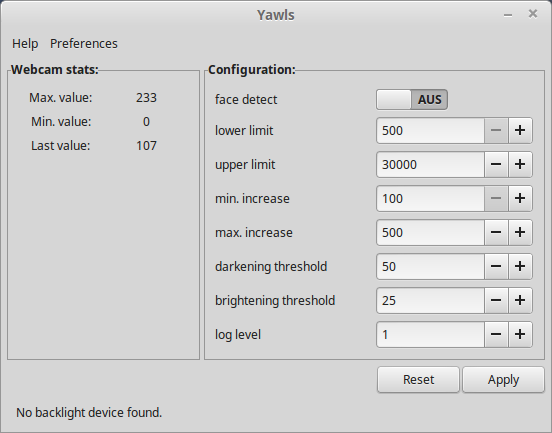Select the lower limit input field

click(430, 131)
